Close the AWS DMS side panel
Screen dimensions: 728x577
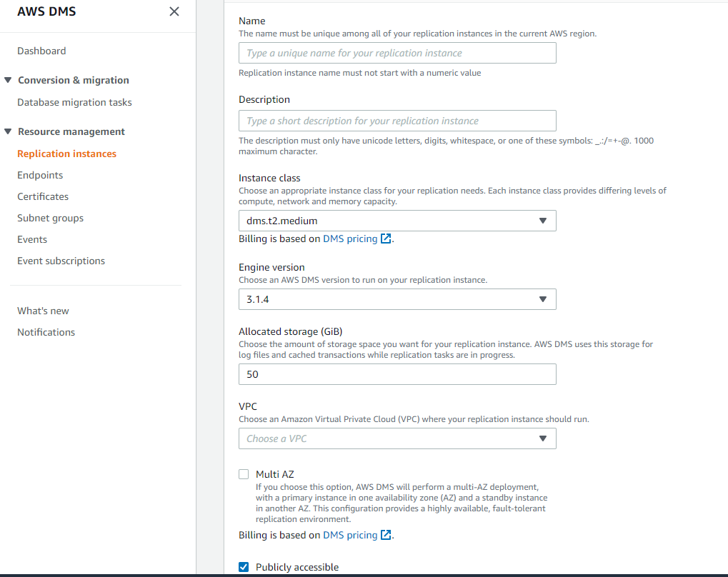(174, 11)
